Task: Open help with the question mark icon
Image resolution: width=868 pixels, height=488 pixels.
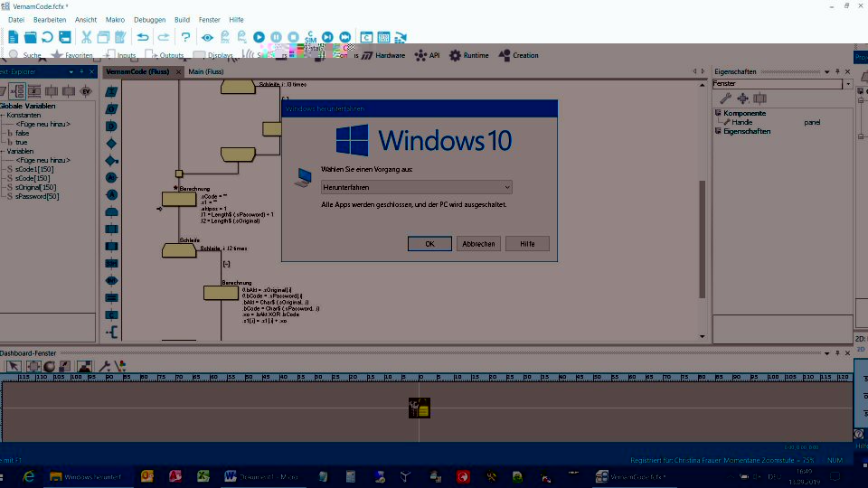Action: click(x=185, y=37)
